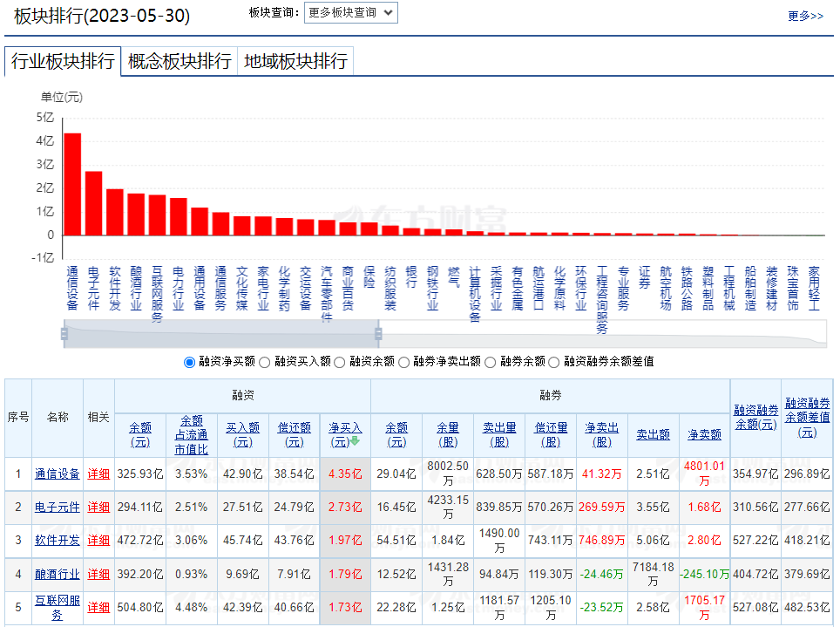
Task: Sort by the 融资融券余额(元) column header
Action: coord(755,417)
